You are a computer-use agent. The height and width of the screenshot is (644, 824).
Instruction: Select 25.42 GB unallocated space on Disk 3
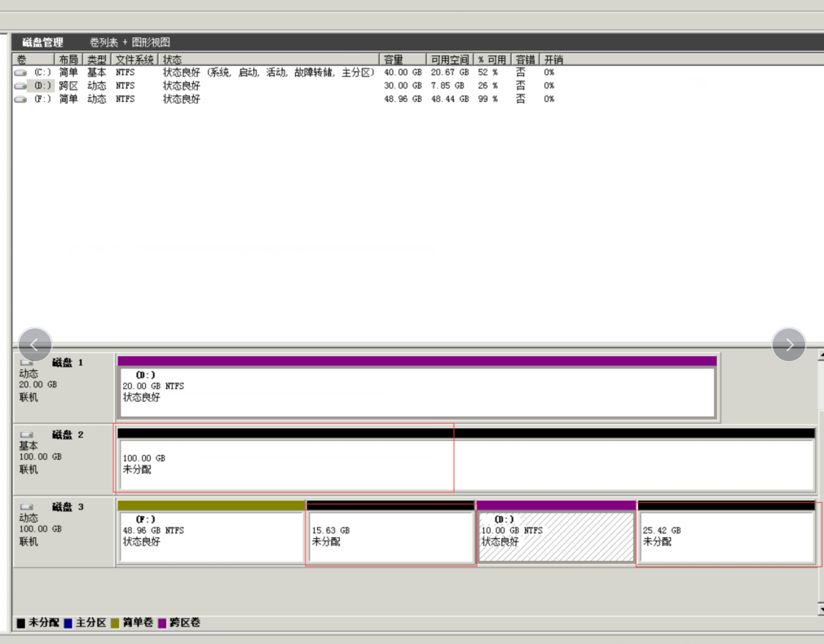tap(726, 532)
